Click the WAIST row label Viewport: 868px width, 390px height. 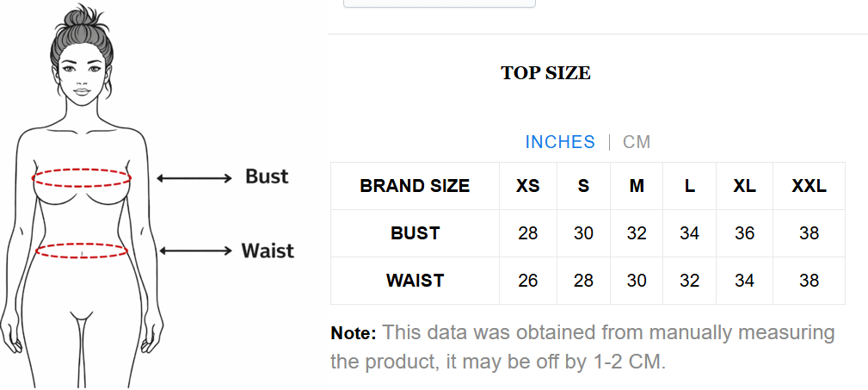point(415,281)
